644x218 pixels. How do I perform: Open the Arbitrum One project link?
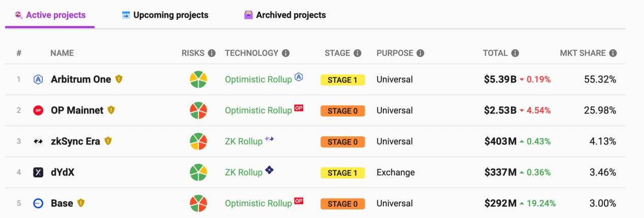[81, 80]
